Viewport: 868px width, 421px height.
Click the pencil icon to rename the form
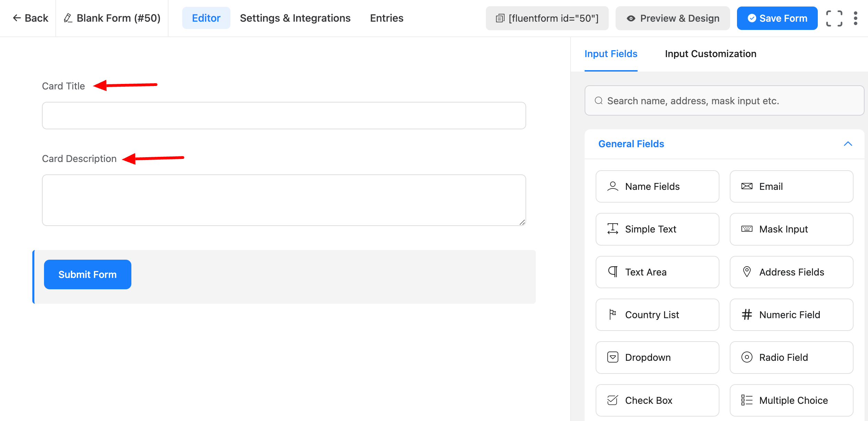point(68,18)
